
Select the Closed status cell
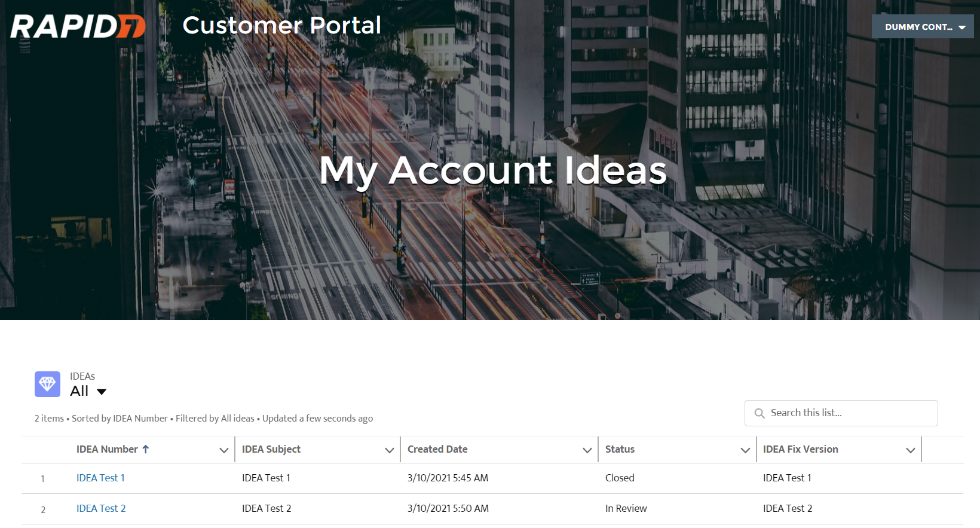(x=620, y=478)
